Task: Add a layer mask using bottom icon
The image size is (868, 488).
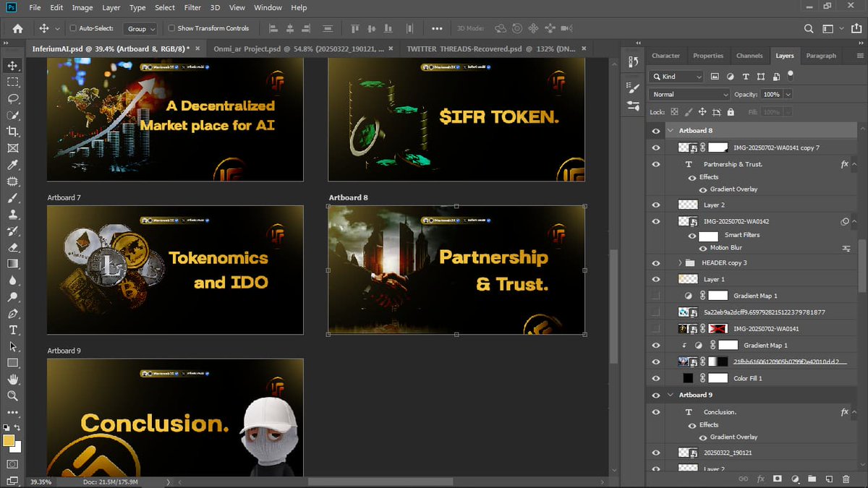Action: tap(777, 479)
